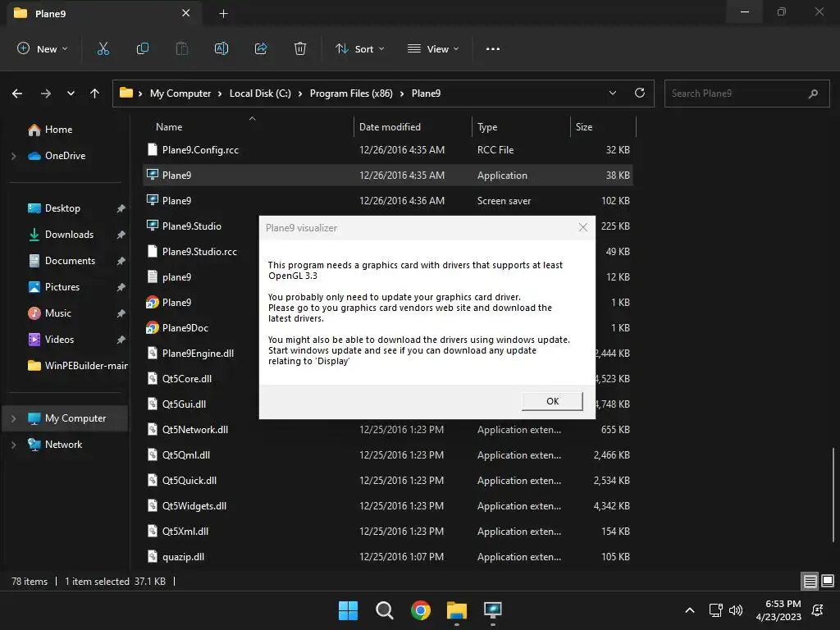Close the Plane9 Explorer tab

pyautogui.click(x=186, y=13)
